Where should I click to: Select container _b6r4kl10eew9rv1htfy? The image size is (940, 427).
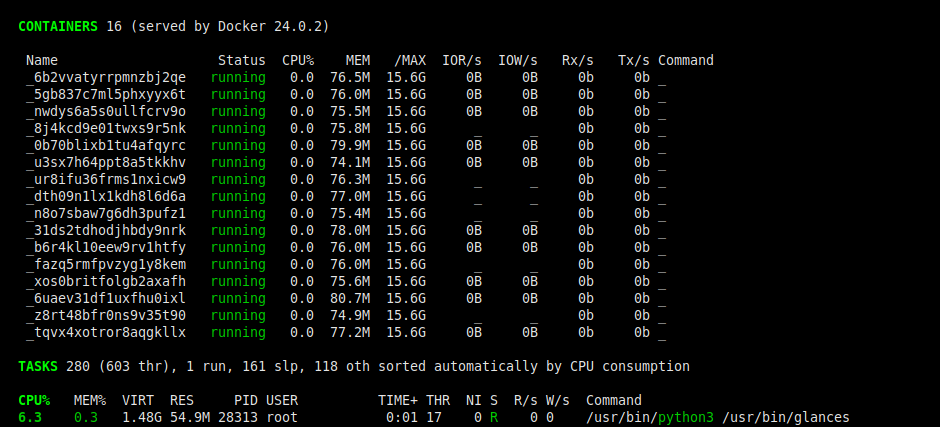pyautogui.click(x=106, y=248)
